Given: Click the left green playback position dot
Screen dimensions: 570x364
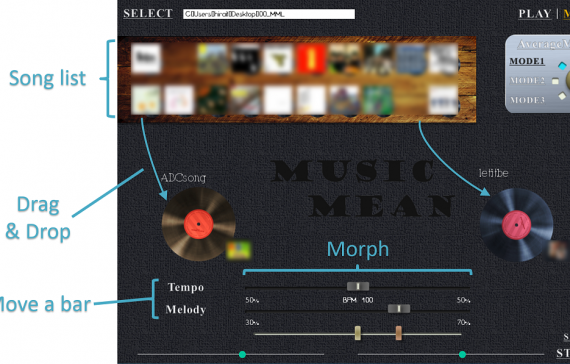Looking at the screenshot, I should pyautogui.click(x=242, y=354).
